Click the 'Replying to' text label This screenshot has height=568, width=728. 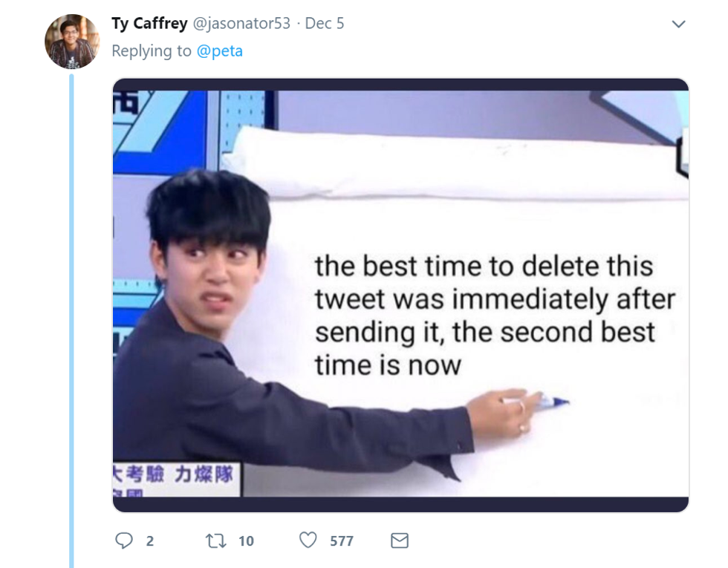pos(152,50)
